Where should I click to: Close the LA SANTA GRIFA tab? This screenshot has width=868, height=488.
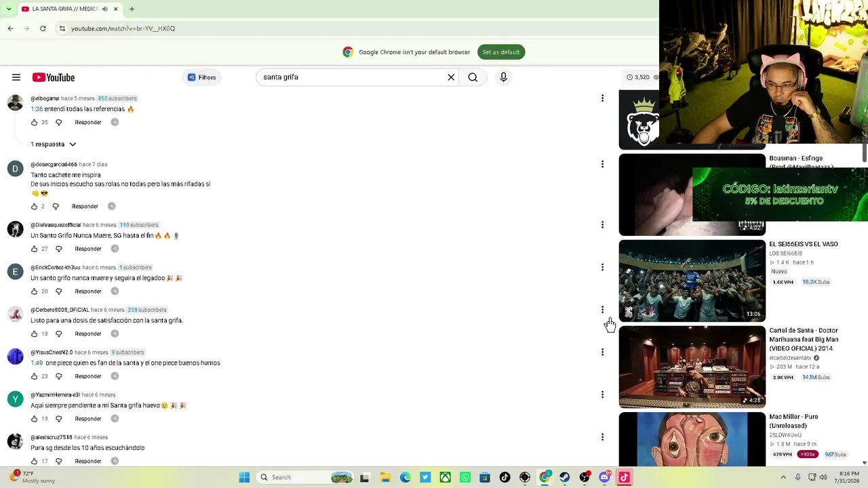pos(115,9)
